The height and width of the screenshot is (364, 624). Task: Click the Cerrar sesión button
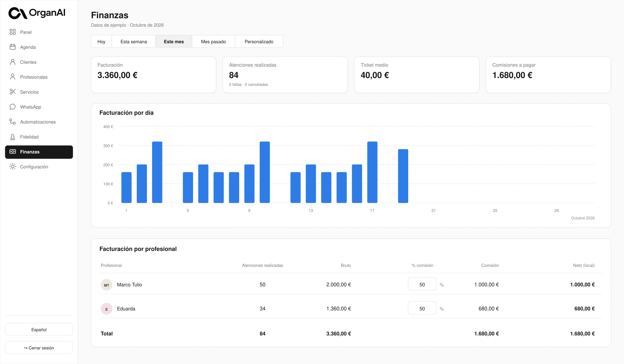[x=39, y=348]
